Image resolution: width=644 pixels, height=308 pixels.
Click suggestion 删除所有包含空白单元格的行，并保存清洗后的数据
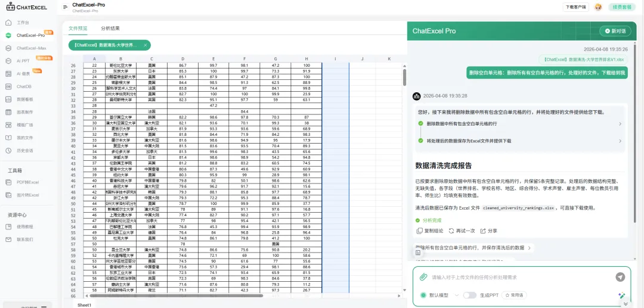[x=473, y=248]
